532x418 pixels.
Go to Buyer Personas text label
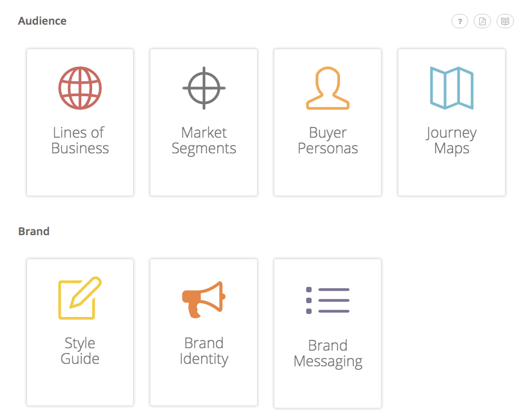tap(328, 141)
